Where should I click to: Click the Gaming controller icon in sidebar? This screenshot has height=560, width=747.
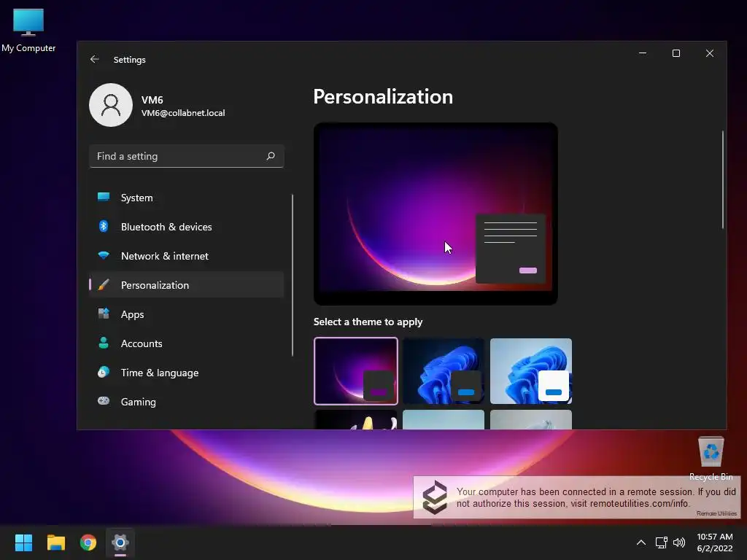pyautogui.click(x=104, y=401)
